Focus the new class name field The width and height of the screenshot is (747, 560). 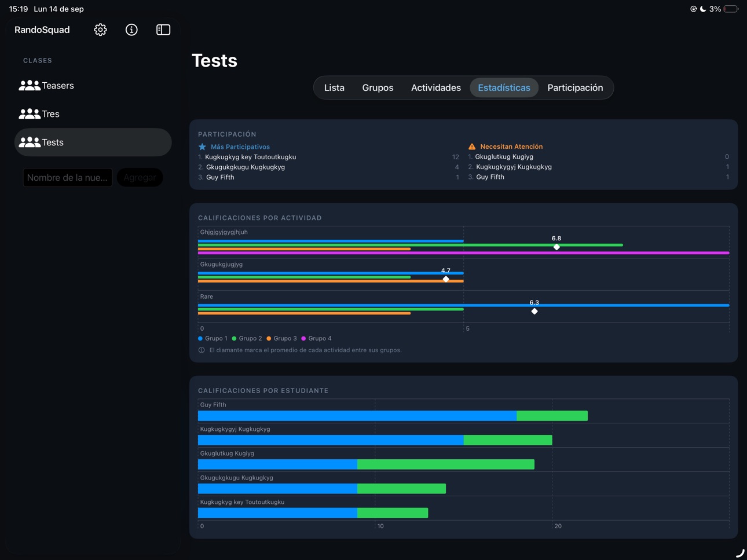68,177
